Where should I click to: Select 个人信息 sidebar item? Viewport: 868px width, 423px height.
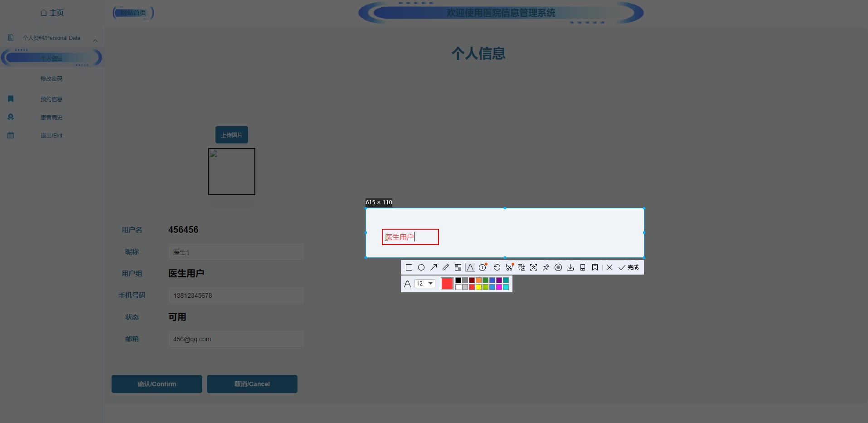click(51, 58)
